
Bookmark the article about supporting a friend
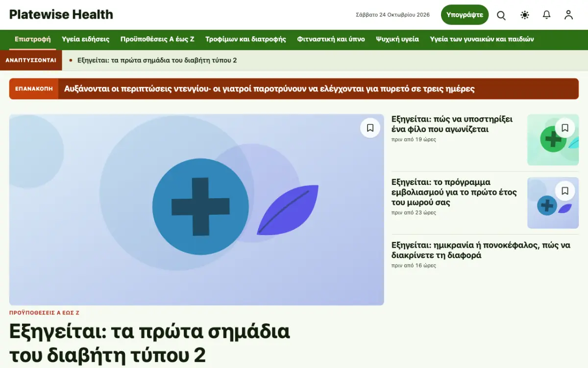(x=565, y=128)
